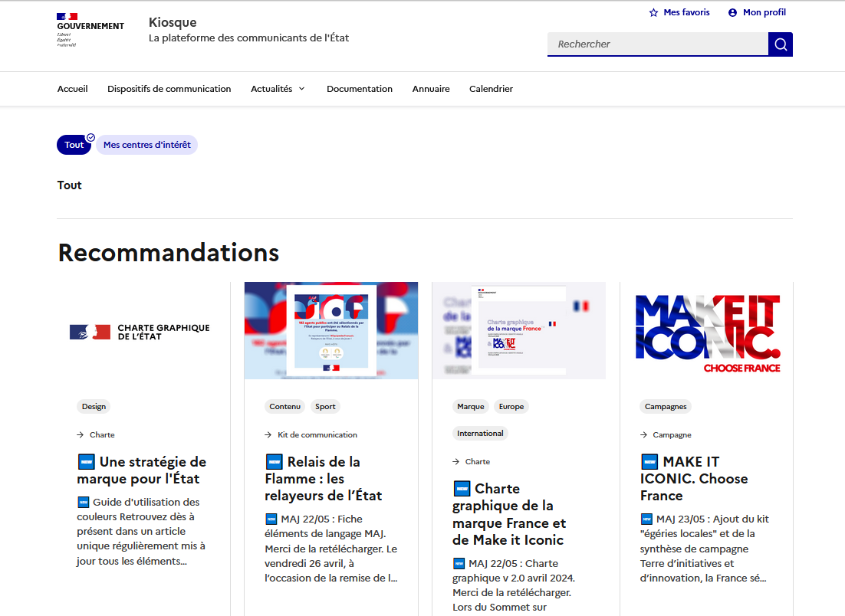Focus the Rechercher search field
845x616 pixels.
[x=657, y=44]
